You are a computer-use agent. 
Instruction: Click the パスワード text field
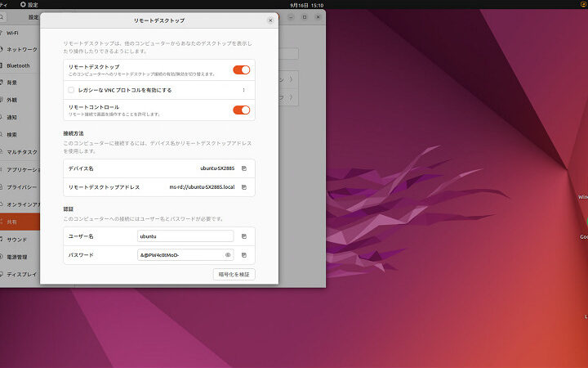pyautogui.click(x=180, y=255)
